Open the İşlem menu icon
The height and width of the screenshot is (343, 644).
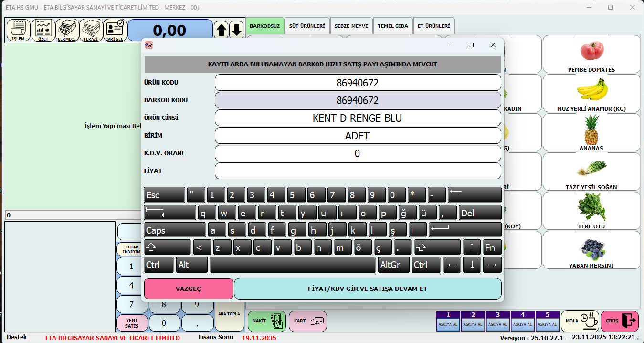(18, 30)
